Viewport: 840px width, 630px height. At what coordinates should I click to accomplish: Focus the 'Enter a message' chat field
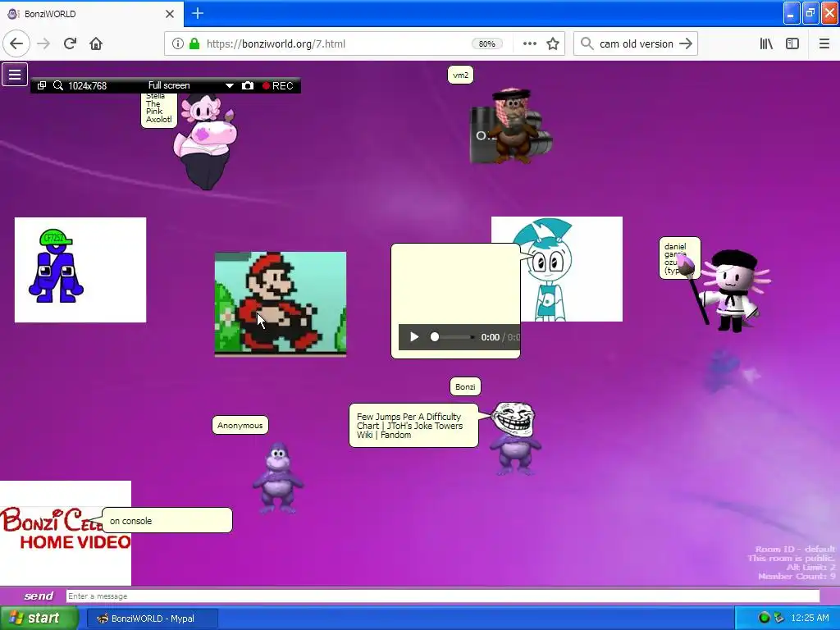tap(442, 596)
